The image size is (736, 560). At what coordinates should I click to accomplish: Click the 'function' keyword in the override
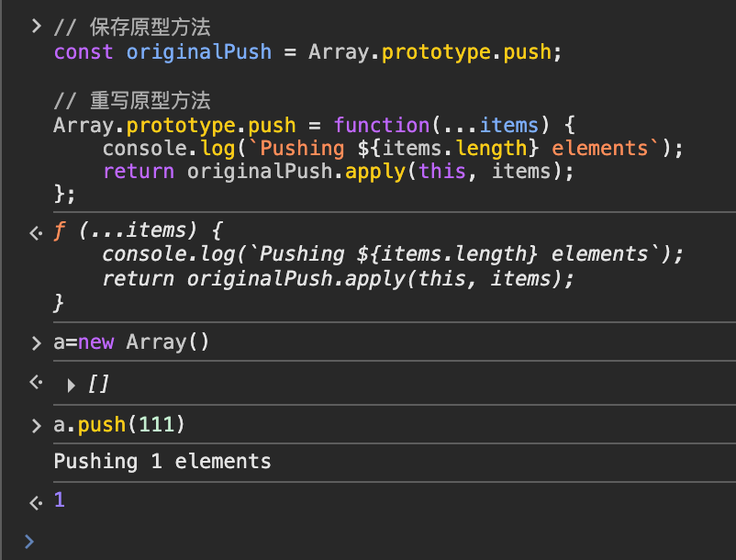pos(382,124)
